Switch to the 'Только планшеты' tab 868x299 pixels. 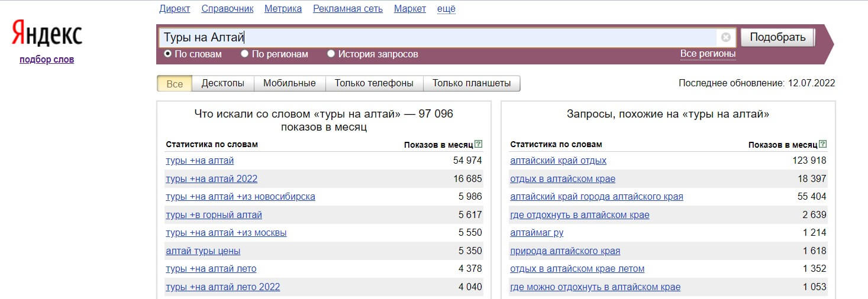click(472, 83)
